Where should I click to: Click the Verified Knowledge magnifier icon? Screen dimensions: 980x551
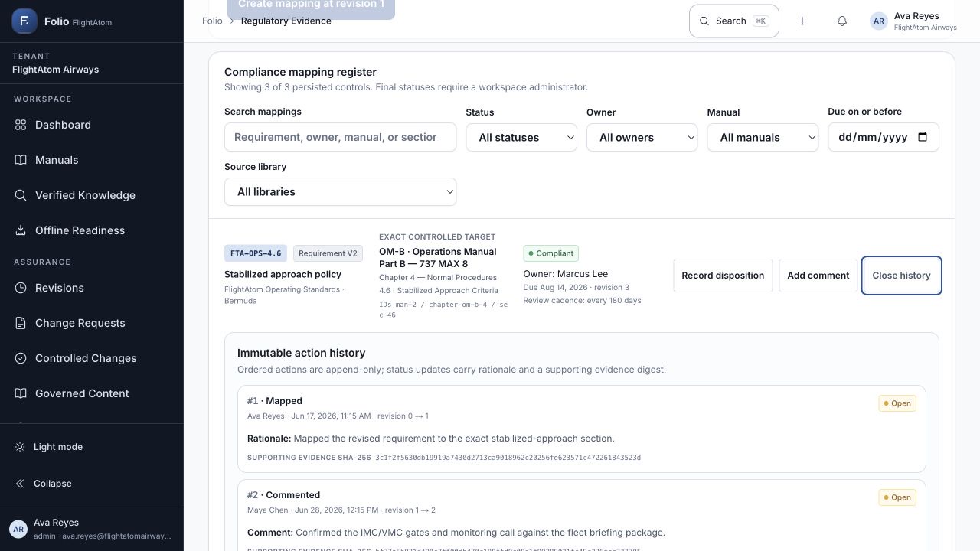(21, 195)
